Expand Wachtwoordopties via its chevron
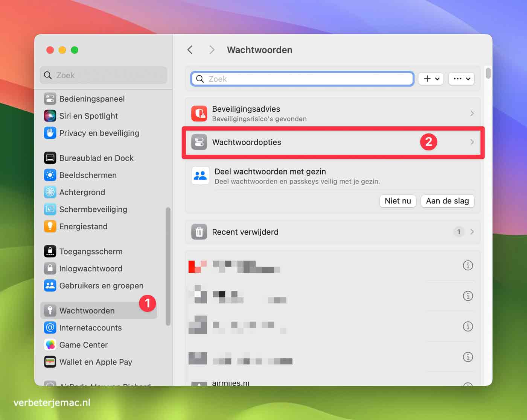This screenshot has width=527, height=420. click(472, 142)
